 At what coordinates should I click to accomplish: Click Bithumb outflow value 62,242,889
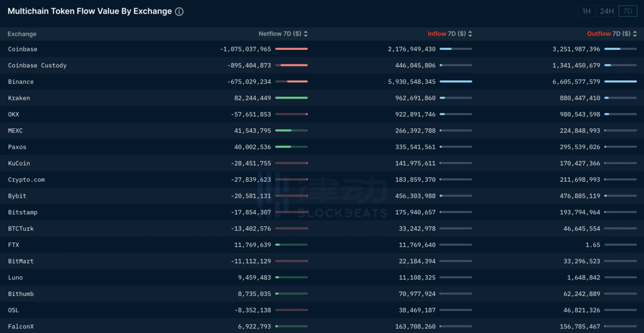582,294
